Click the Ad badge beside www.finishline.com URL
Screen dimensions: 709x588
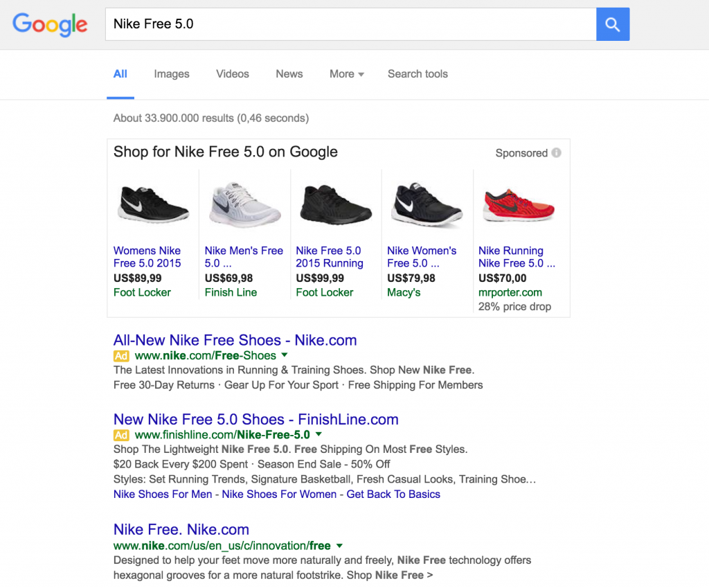point(121,435)
